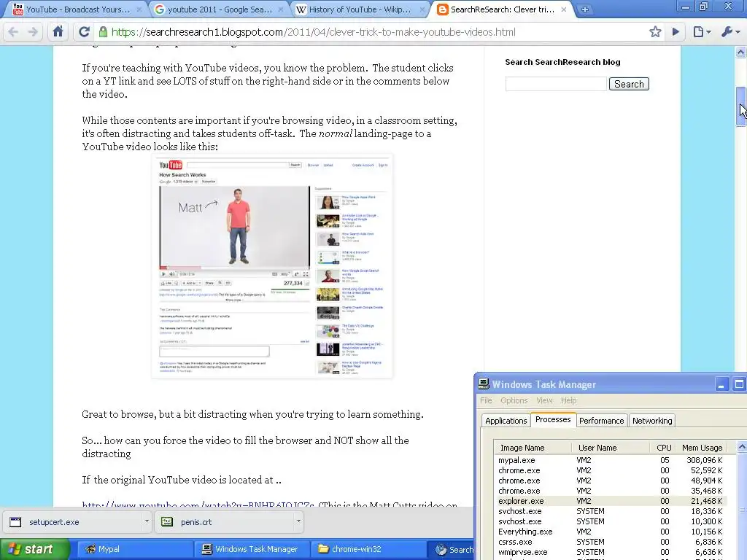Click the SearchResearch blog search field
This screenshot has height=560, width=747.
556,84
